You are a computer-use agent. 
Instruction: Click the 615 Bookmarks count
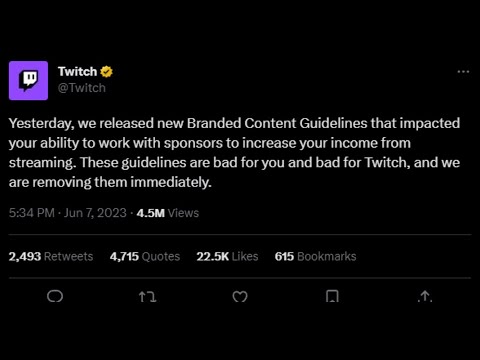click(315, 256)
